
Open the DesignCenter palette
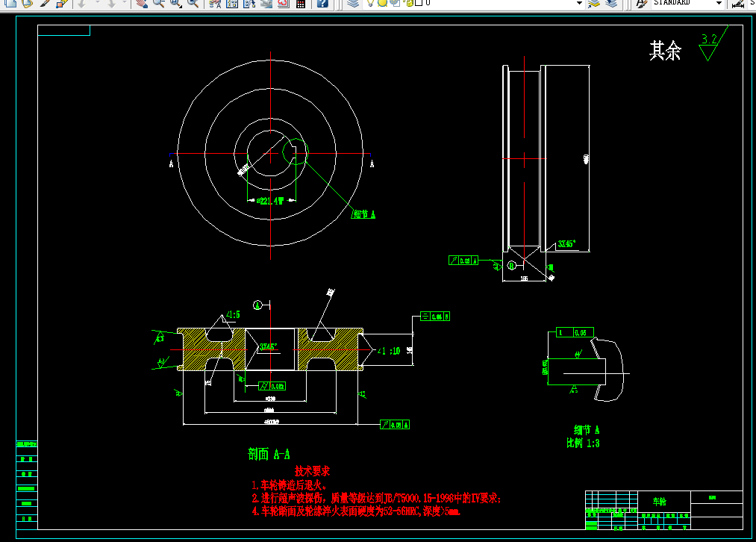tap(232, 3)
